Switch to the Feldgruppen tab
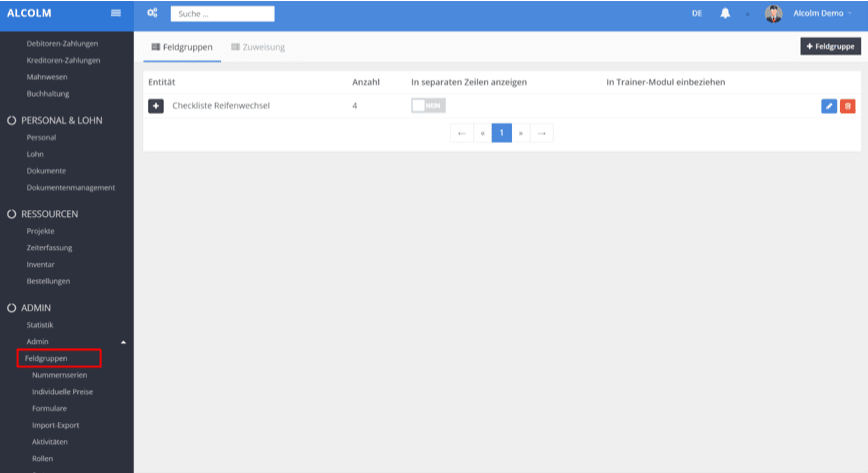Image resolution: width=868 pixels, height=473 pixels. point(182,47)
